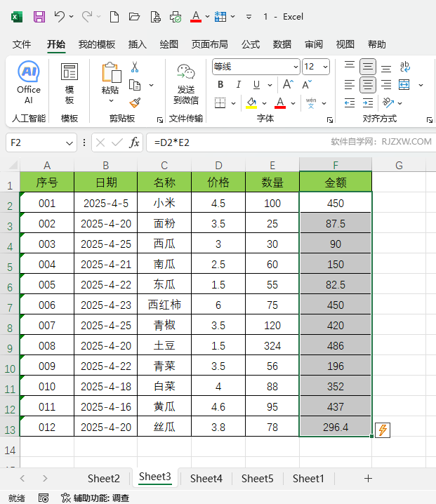Open the font color dropdown arrow in ribbon

293,103
